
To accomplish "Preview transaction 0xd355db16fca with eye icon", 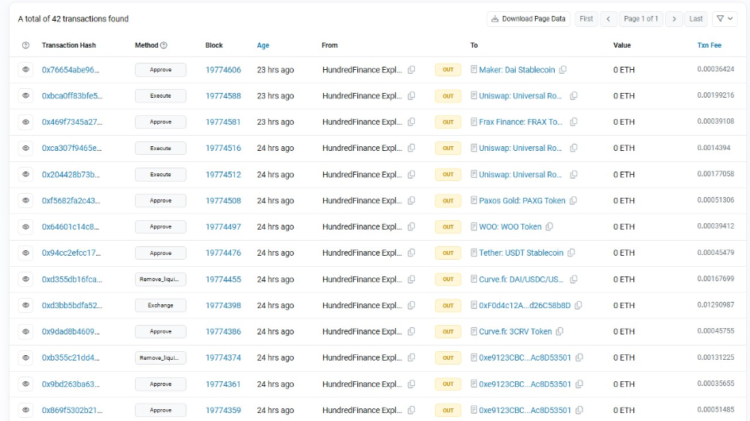I will click(x=26, y=279).
